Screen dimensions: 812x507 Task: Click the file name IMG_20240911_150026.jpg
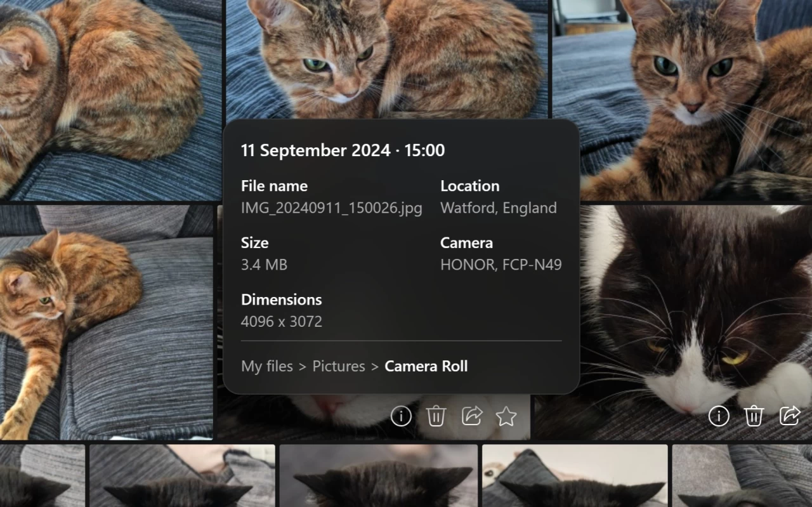tap(332, 207)
